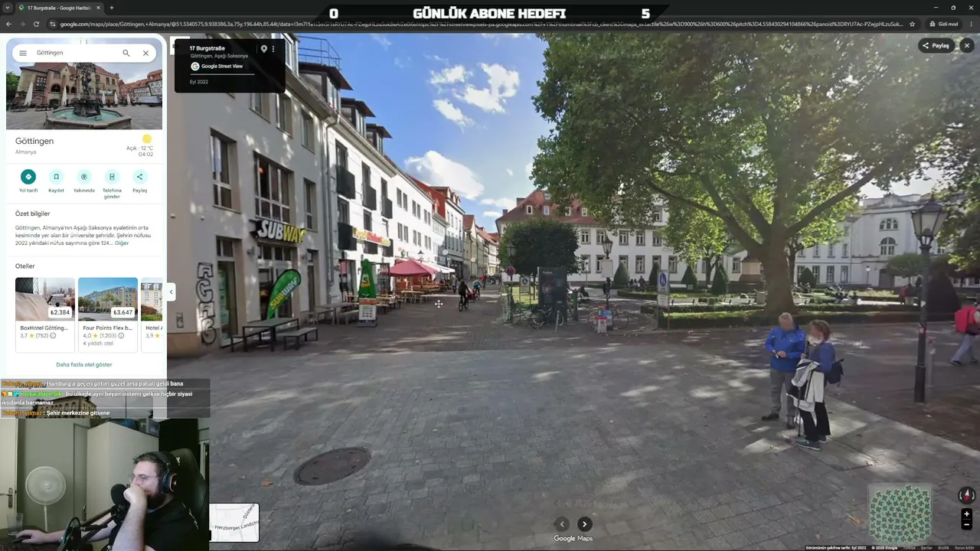Open the Google Maps hamburger menu
Image resolution: width=980 pixels, height=551 pixels.
tap(23, 53)
